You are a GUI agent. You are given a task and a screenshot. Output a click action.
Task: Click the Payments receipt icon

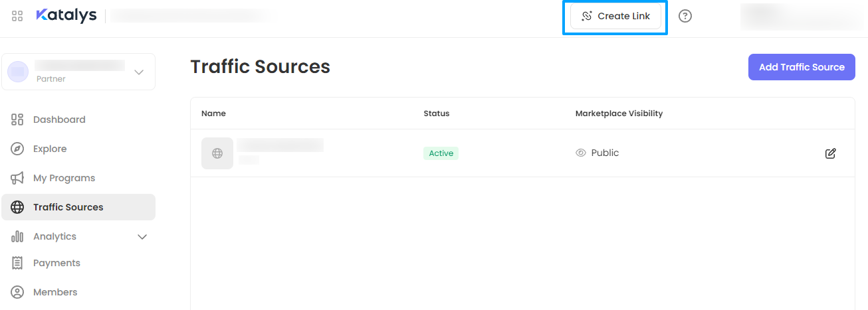click(x=18, y=263)
